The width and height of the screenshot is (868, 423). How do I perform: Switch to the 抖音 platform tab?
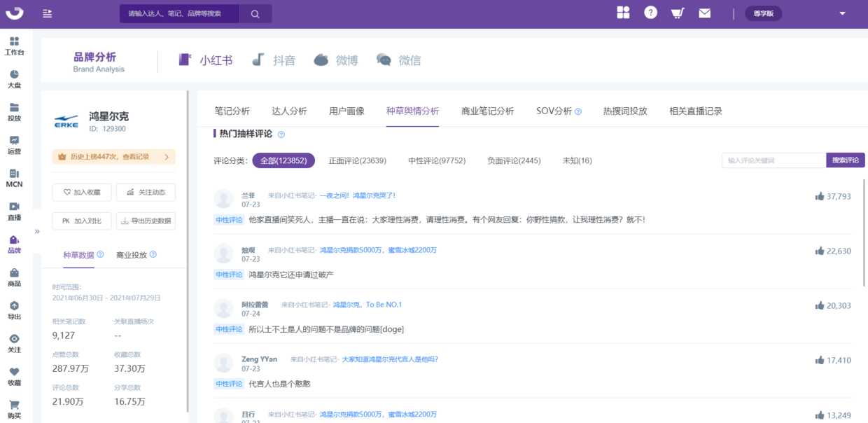point(274,60)
